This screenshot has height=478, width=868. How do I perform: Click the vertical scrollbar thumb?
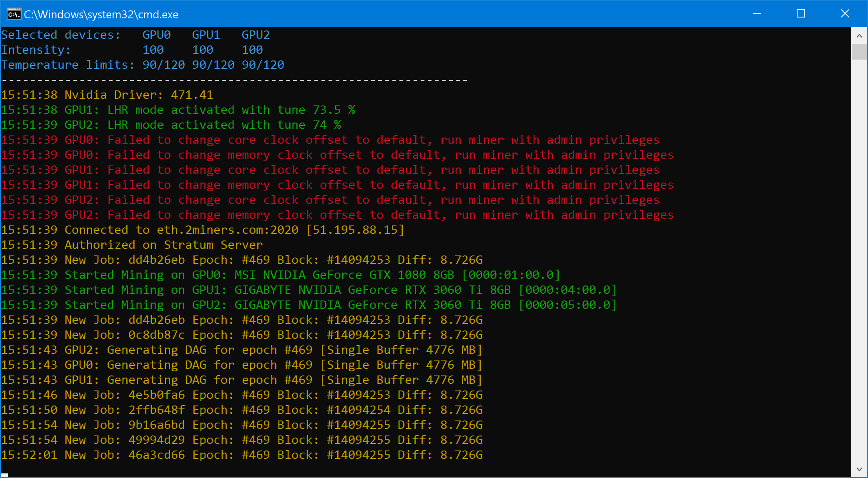859,52
